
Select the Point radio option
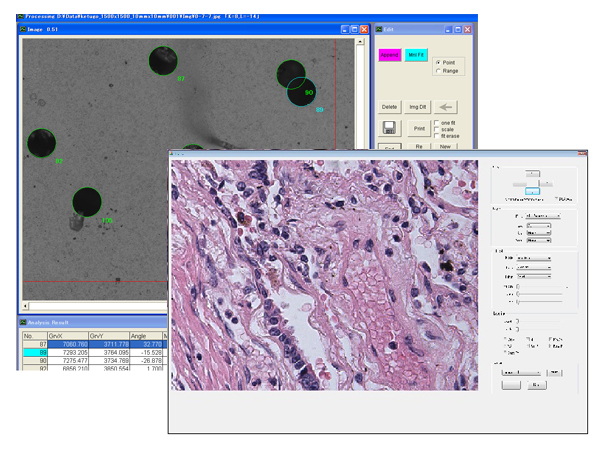[438, 62]
